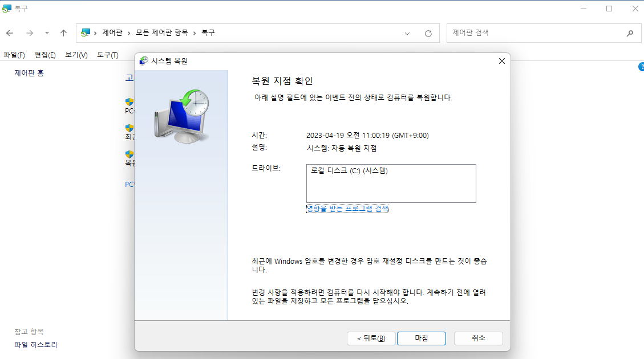Click the up-one-level arrow icon

tap(63, 32)
